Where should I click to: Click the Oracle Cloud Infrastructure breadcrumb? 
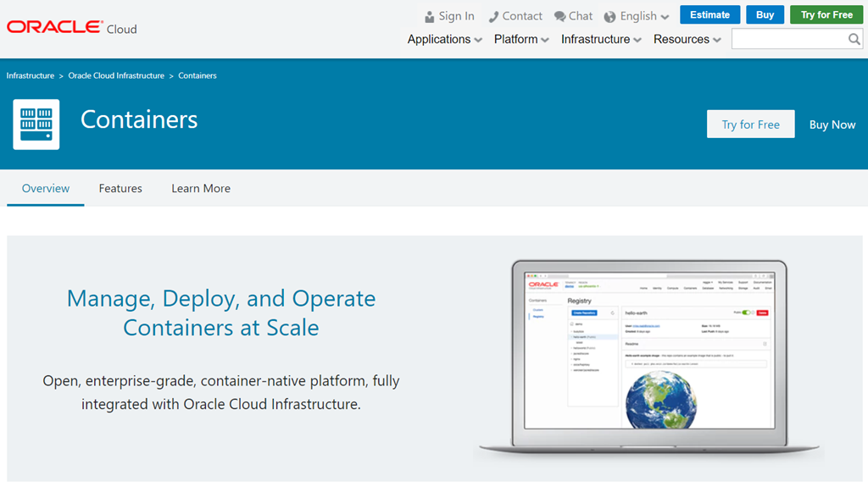pos(116,75)
